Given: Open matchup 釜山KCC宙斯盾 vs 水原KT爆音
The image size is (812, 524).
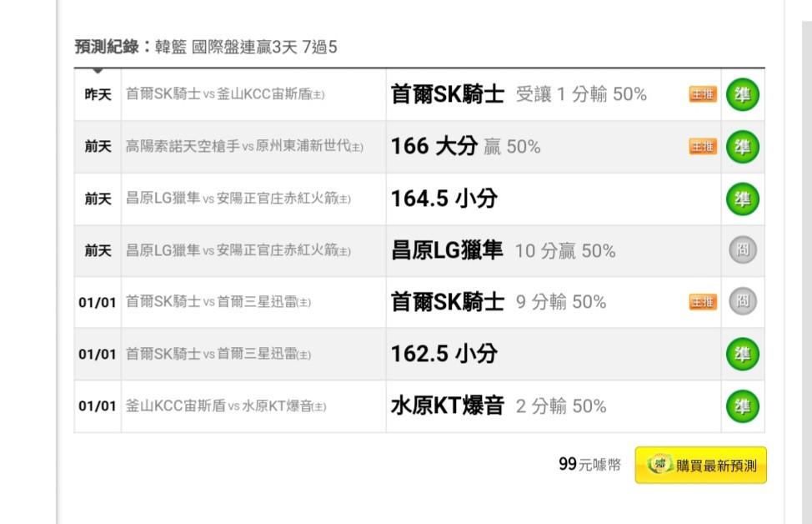Looking at the screenshot, I should coord(226,406).
